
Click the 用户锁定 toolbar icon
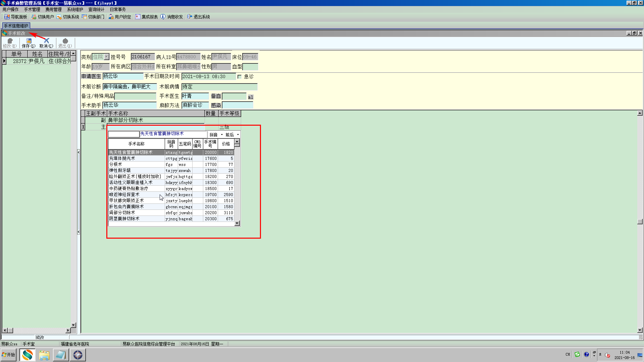coord(111,17)
